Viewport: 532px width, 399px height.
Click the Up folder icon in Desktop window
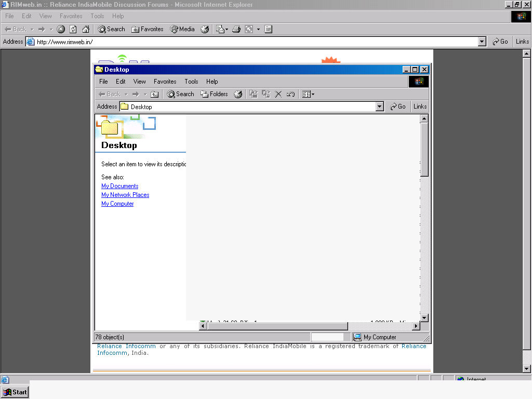pos(154,95)
